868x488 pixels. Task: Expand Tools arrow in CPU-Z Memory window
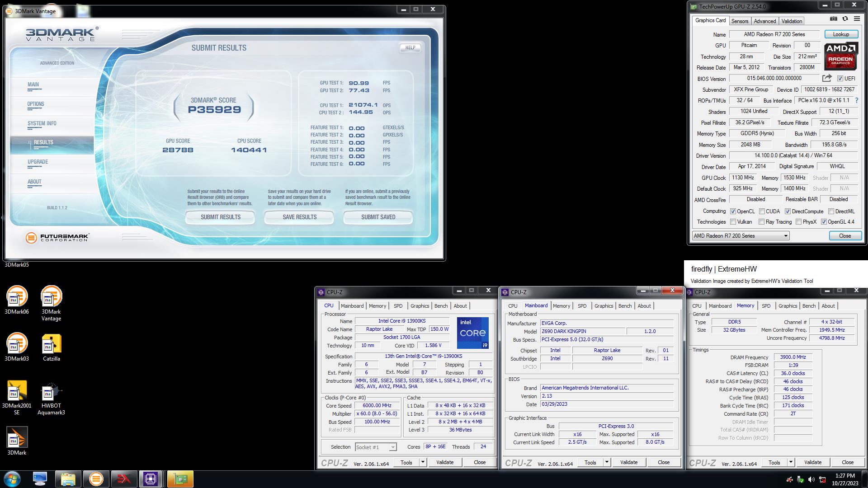791,462
